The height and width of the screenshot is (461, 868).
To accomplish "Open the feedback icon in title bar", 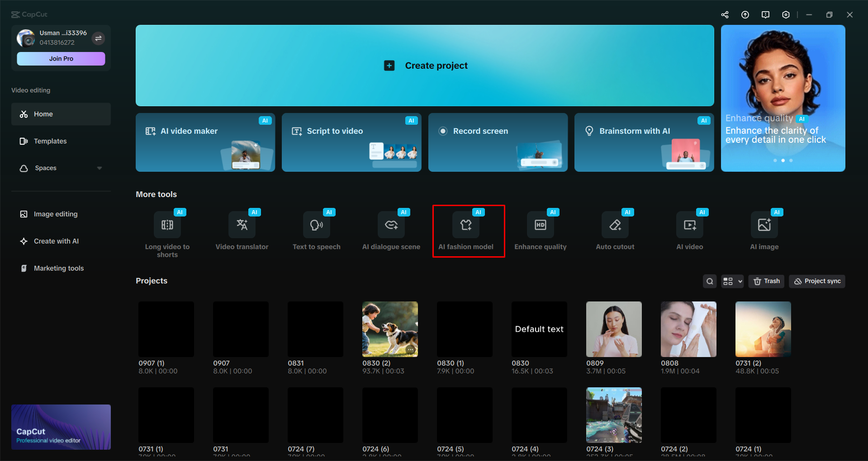I will [766, 15].
